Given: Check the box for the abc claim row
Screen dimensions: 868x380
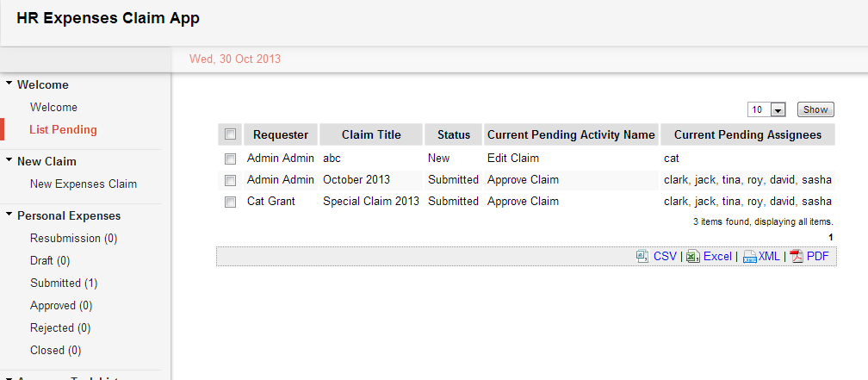Looking at the screenshot, I should (230, 159).
